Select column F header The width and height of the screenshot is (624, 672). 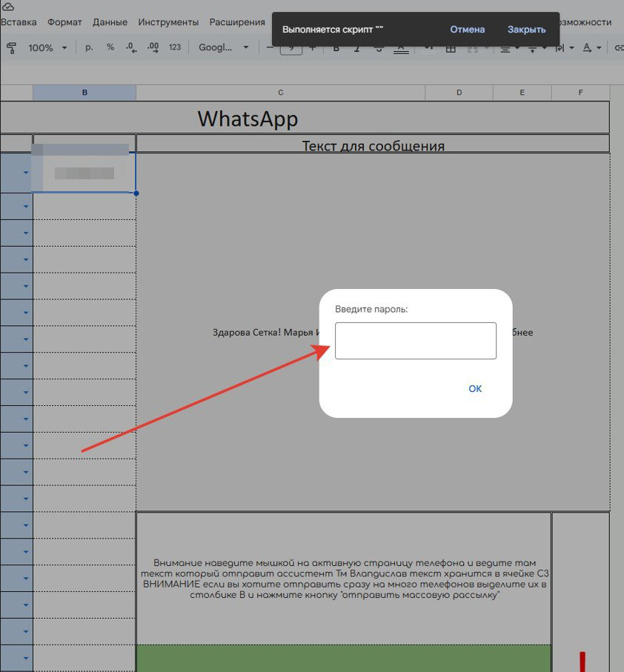click(x=580, y=93)
